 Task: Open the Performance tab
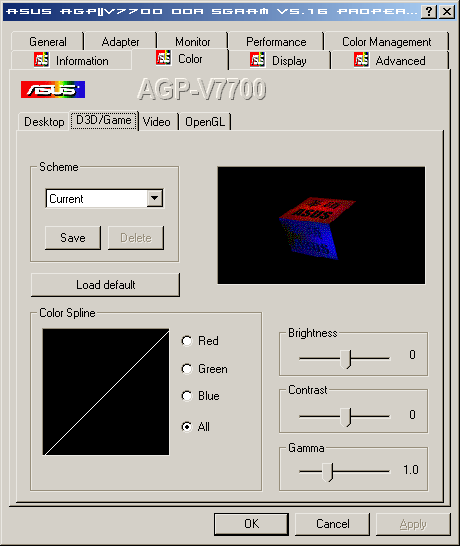tap(276, 42)
